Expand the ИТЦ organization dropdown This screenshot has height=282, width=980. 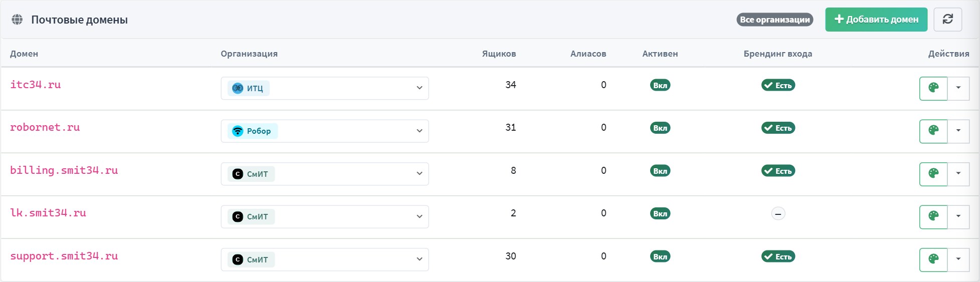point(324,88)
